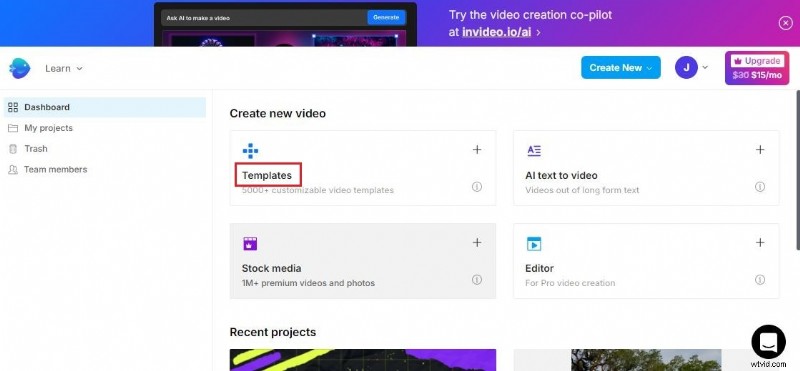This screenshot has height=371, width=800.
Task: Open the J account avatar
Action: (x=686, y=67)
